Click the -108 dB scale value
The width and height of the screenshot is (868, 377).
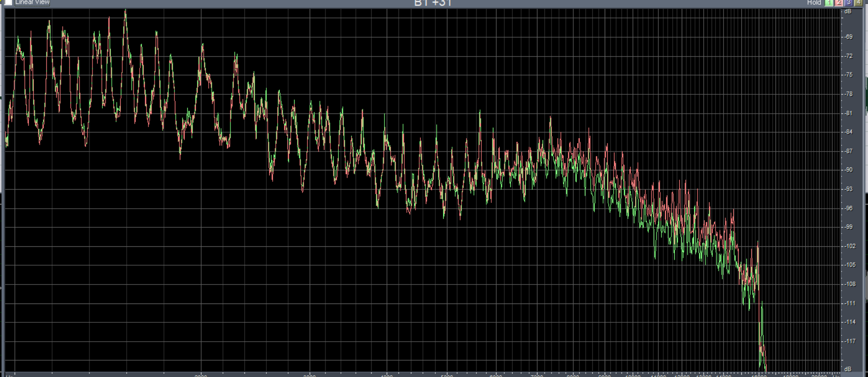click(x=850, y=284)
